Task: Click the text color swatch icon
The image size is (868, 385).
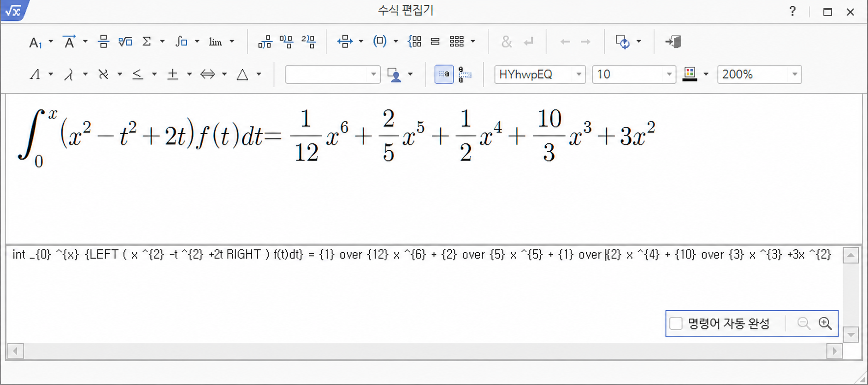Action: click(x=690, y=74)
